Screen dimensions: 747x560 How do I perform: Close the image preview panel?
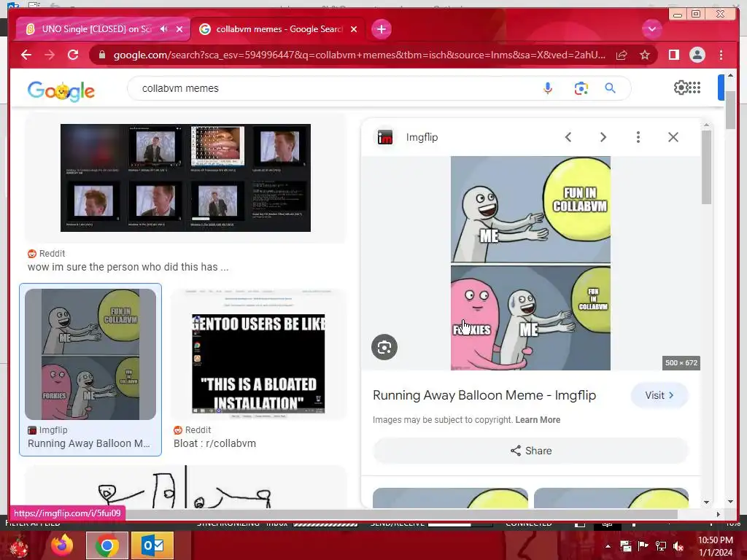[673, 137]
